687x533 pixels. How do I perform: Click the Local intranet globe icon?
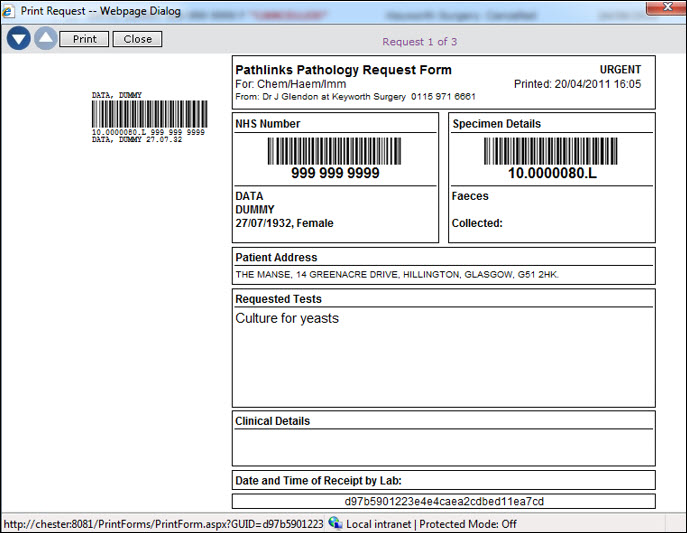coord(335,523)
